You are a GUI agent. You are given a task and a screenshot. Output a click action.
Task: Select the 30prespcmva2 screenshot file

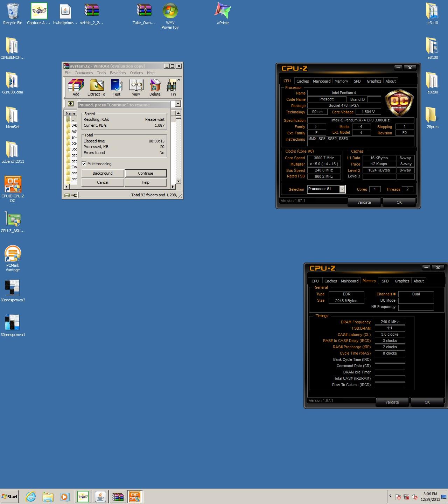point(13,291)
